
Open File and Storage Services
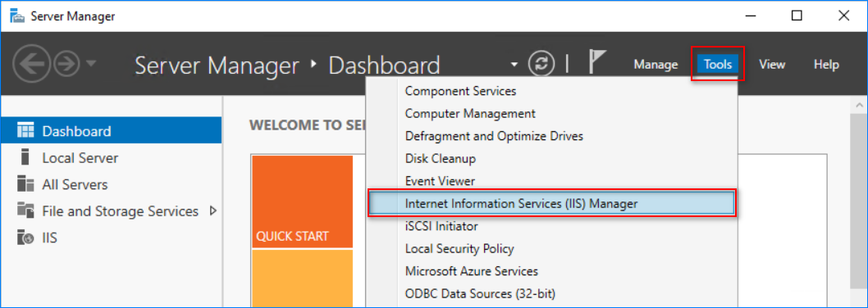112,211
